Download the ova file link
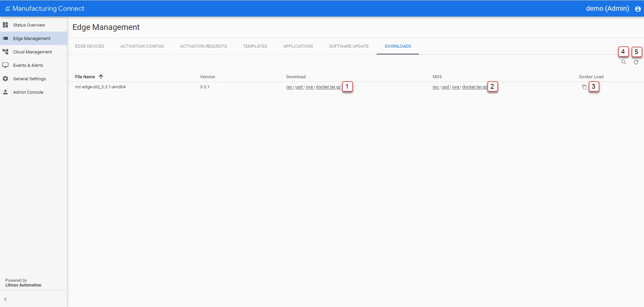This screenshot has height=307, width=644. click(309, 87)
